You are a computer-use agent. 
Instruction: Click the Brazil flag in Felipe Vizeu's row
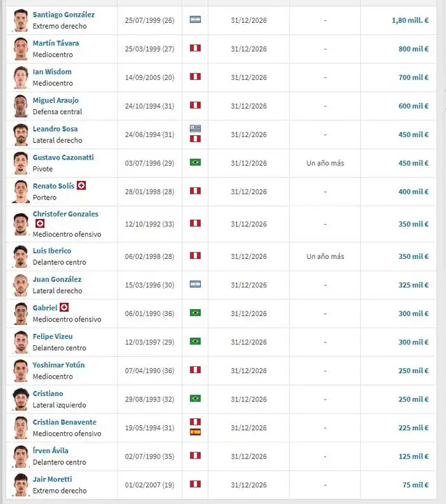coord(195,341)
